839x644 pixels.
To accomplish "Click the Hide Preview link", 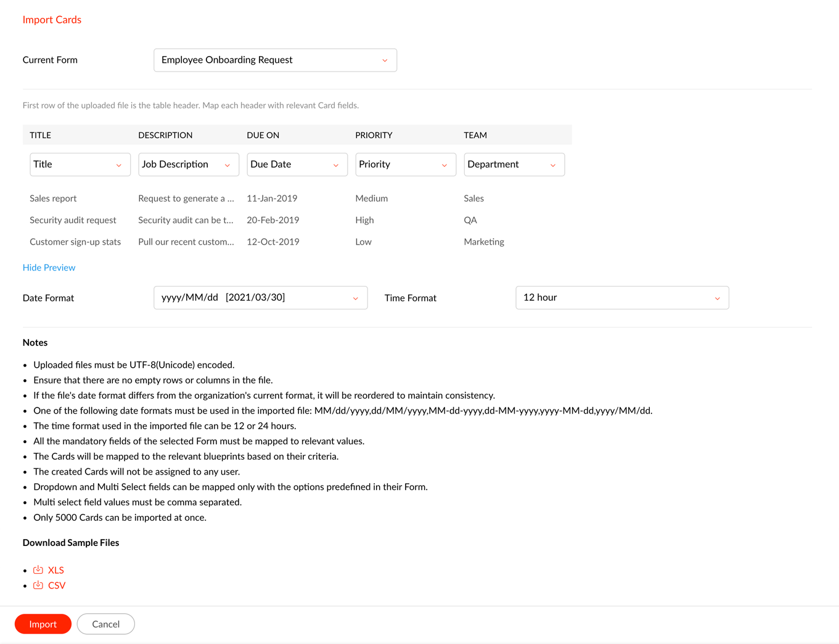I will (49, 267).
